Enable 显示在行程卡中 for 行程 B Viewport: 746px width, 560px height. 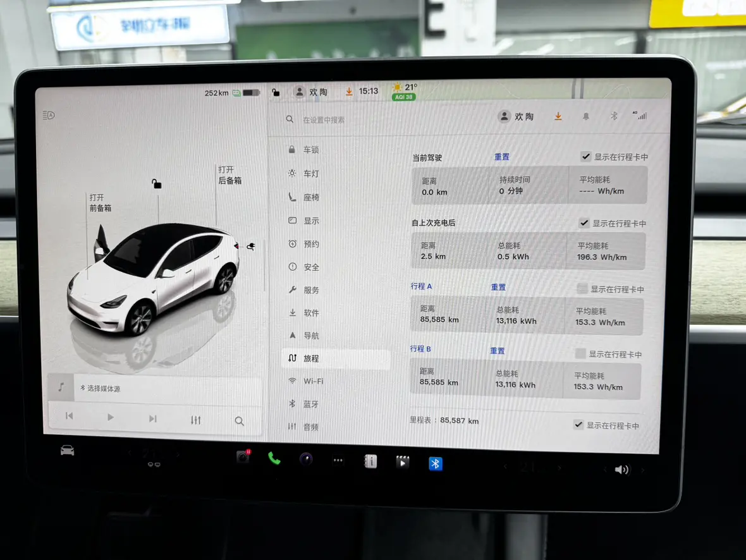pyautogui.click(x=580, y=354)
